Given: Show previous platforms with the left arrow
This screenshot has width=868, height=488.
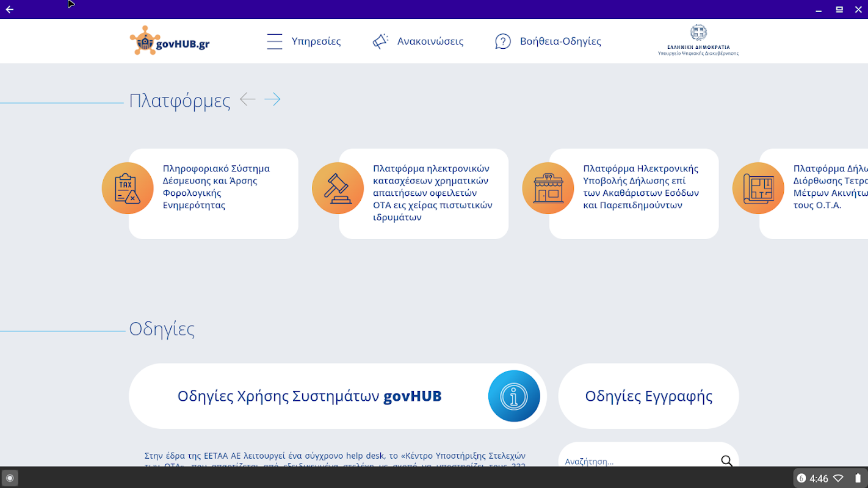Looking at the screenshot, I should pyautogui.click(x=247, y=99).
